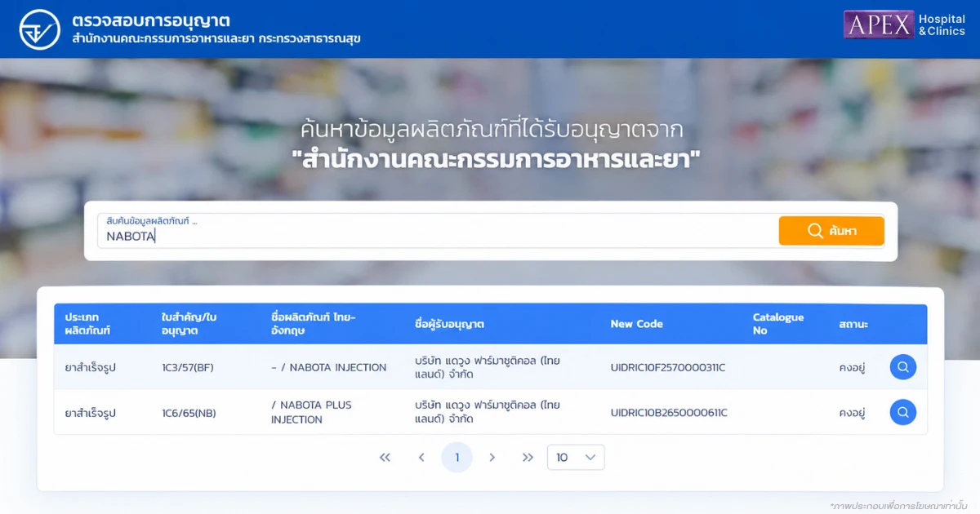This screenshot has height=514, width=980.
Task: Click the ประเภทผลิตภัณฑ์ column header
Action: [x=88, y=324]
